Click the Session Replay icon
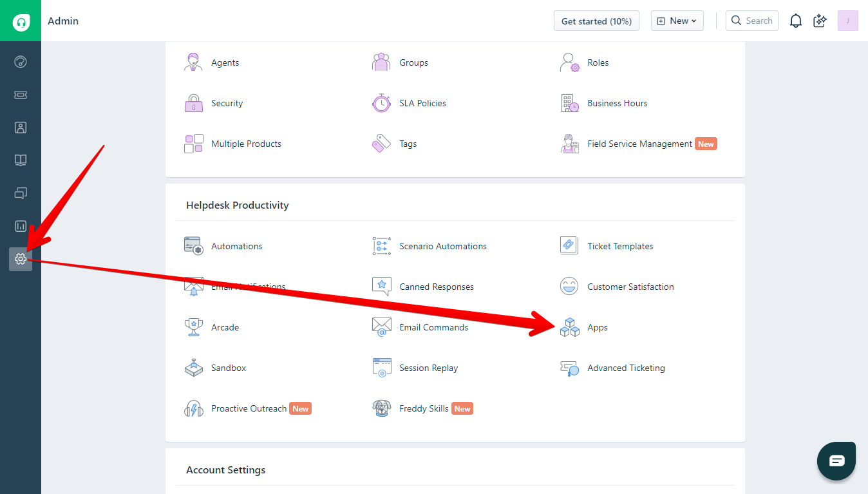The image size is (868, 494). click(381, 368)
